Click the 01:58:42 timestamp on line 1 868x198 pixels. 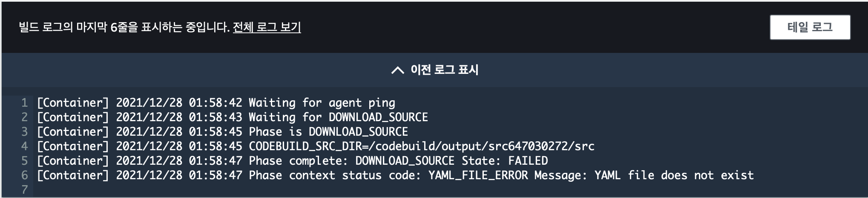click(x=216, y=103)
